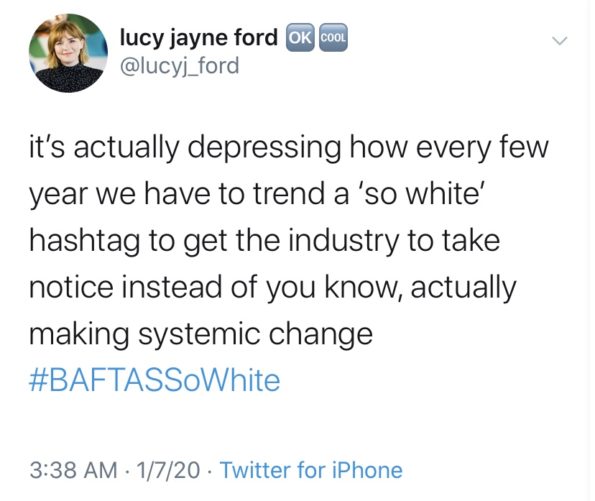
Task: Open the #BAFTASSoWhite hashtag
Action: click(x=155, y=380)
